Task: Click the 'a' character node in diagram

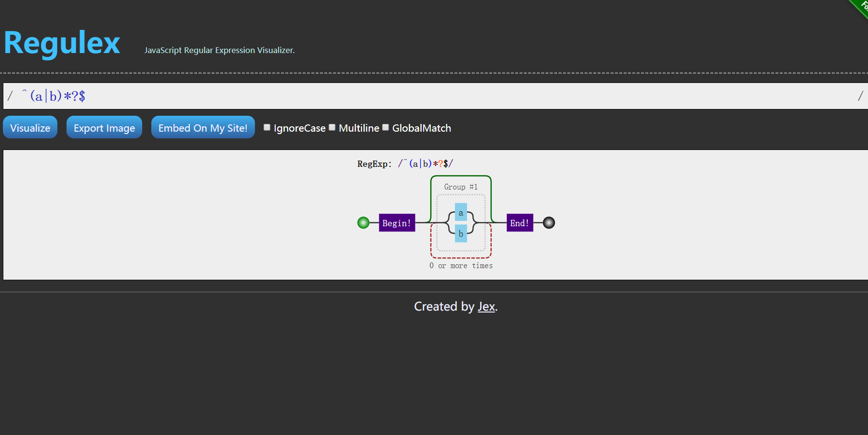Action: point(461,213)
